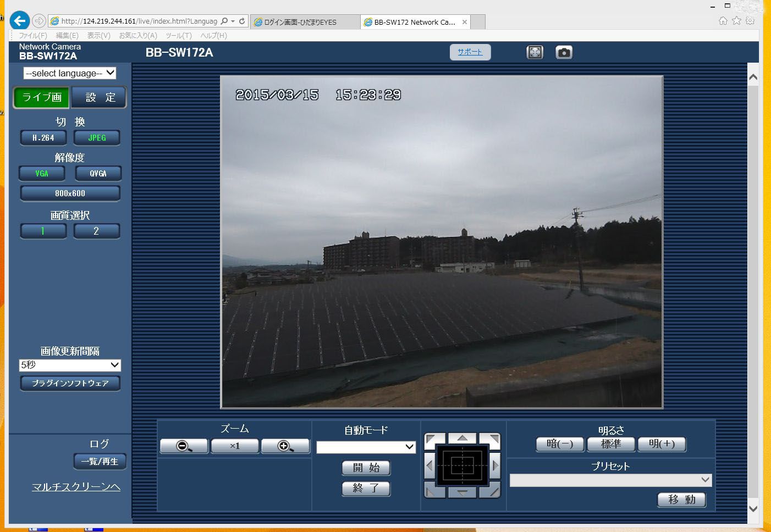Pan camera left with arrow pad

tap(430, 466)
